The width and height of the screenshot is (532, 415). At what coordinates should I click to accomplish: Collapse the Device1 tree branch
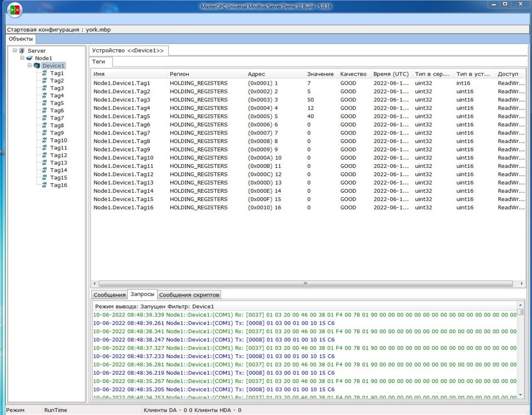click(30, 65)
